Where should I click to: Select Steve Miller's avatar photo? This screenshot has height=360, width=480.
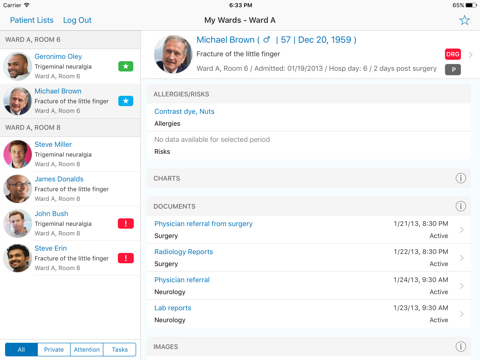[17, 154]
